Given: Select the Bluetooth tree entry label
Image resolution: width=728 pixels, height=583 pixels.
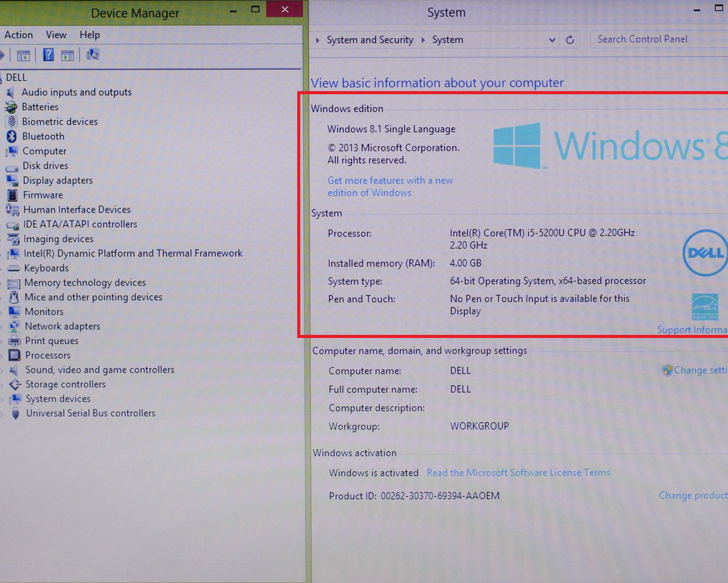Looking at the screenshot, I should pos(43,137).
